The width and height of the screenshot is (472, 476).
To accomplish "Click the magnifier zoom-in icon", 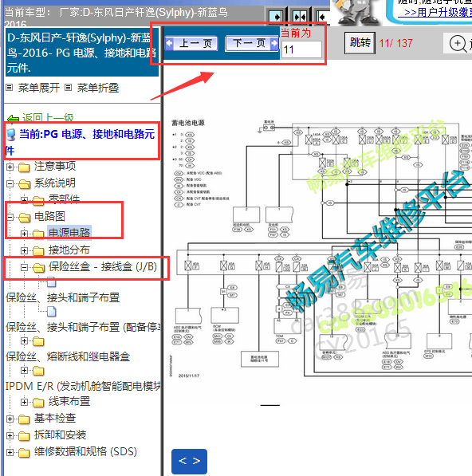I will (458, 44).
